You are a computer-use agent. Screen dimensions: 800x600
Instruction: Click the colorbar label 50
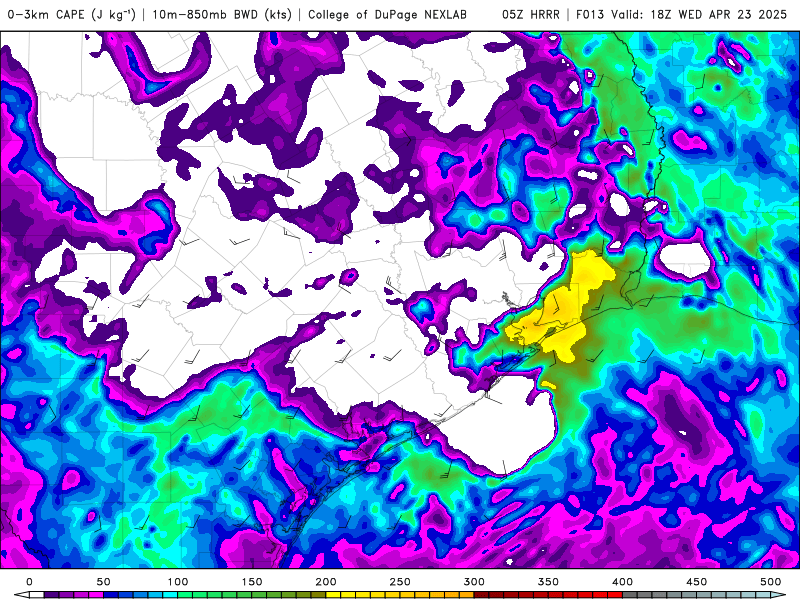103,582
